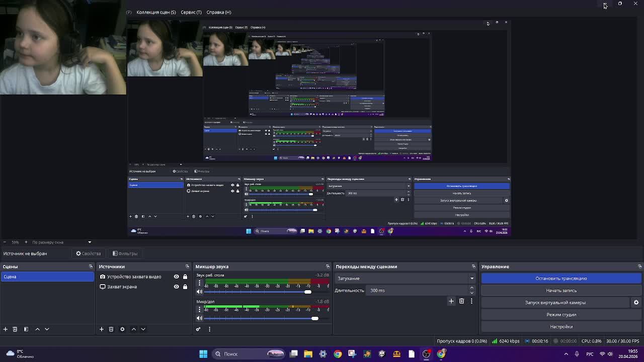
Task: Hide the Устройство захвата видео source
Action: 176,277
